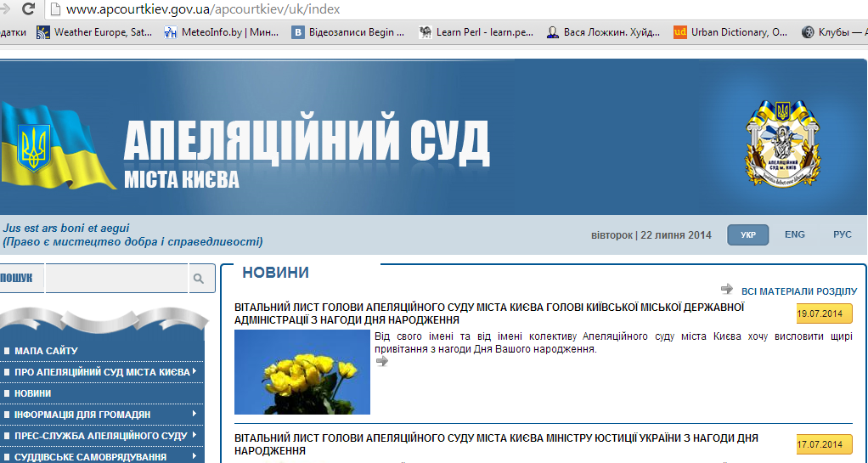
Task: Open НОВИНИ item in the left menu
Action: (x=32, y=393)
